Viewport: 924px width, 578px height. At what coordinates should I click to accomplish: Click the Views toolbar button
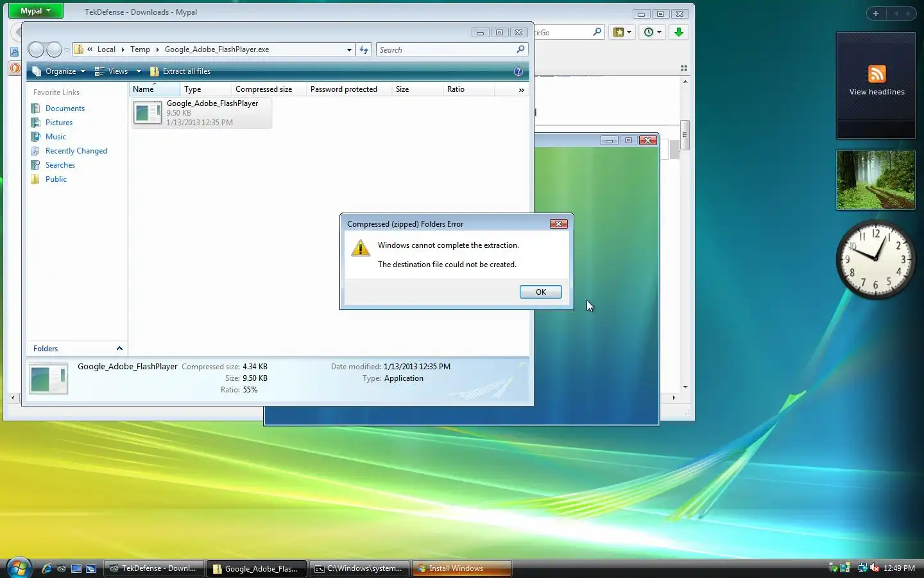click(x=112, y=71)
